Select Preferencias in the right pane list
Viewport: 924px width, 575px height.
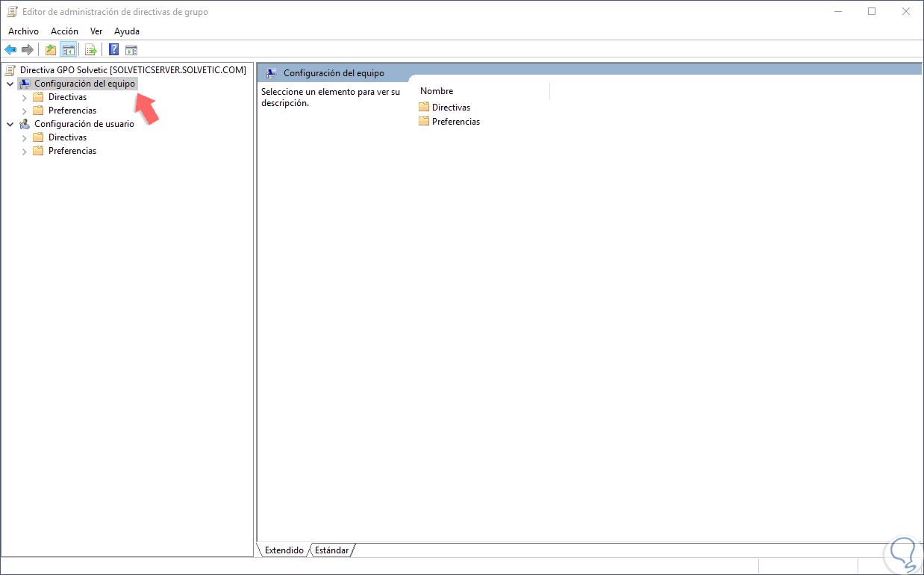(456, 121)
